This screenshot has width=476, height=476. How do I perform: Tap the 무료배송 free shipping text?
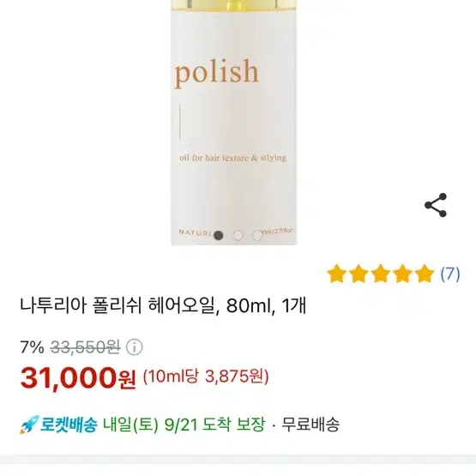point(310,425)
